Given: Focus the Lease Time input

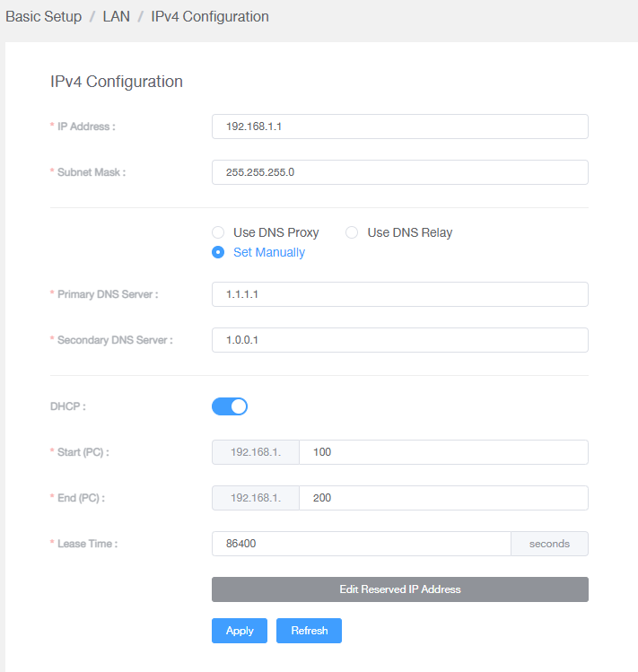Looking at the screenshot, I should pyautogui.click(x=362, y=544).
